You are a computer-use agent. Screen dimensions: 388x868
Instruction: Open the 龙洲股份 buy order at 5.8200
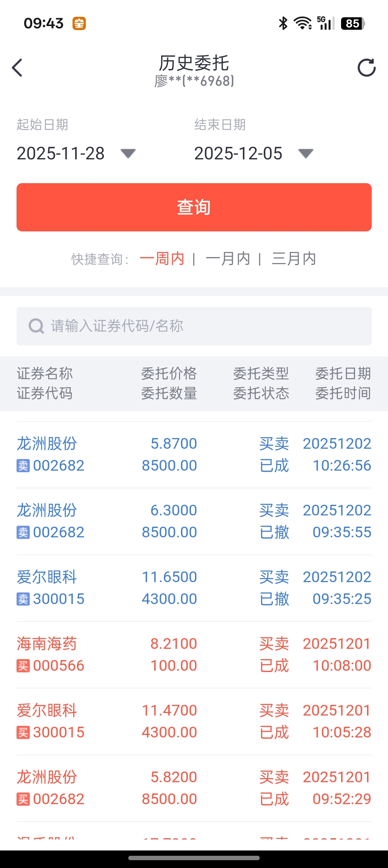[x=194, y=788]
